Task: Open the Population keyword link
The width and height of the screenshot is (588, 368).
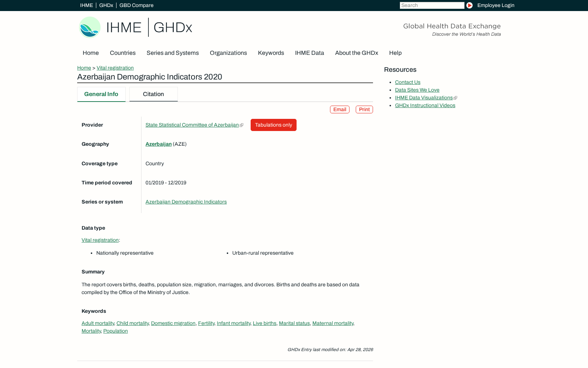Action: (x=115, y=331)
